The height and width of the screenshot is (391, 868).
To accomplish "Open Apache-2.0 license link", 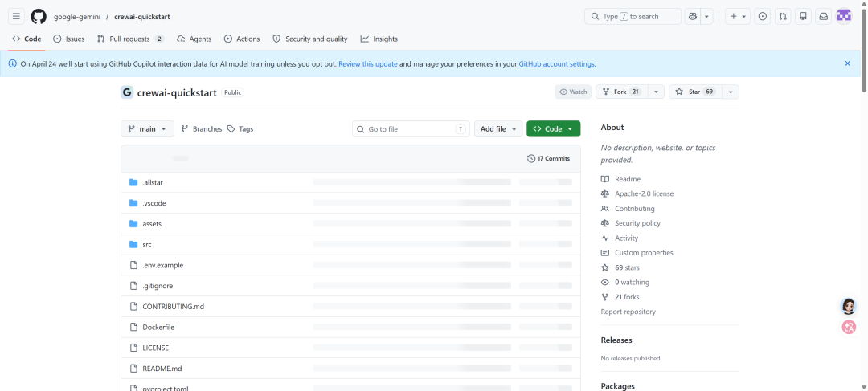I will [637, 193].
